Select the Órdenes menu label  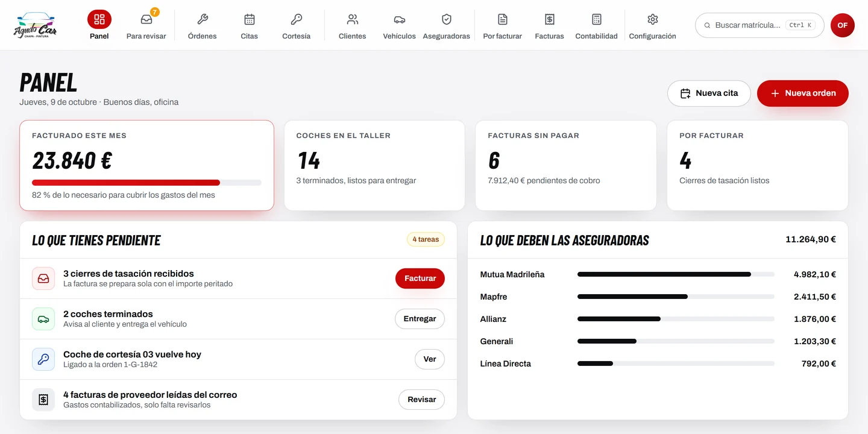click(x=203, y=36)
